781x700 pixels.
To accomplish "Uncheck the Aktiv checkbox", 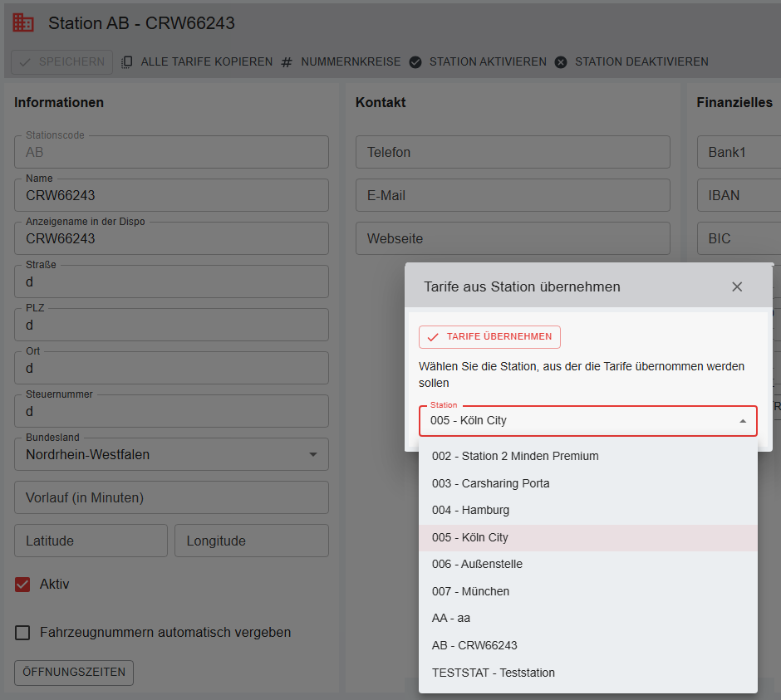I will click(22, 585).
